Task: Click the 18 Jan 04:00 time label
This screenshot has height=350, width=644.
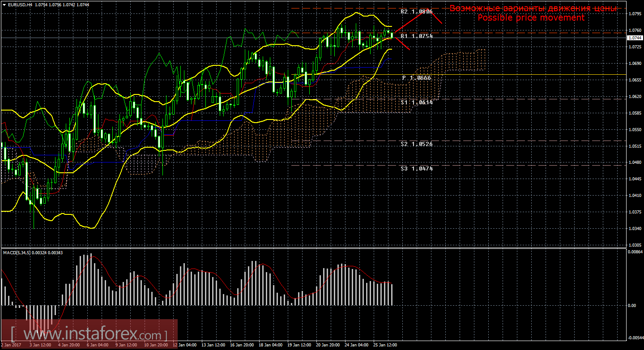Action: tap(271, 345)
